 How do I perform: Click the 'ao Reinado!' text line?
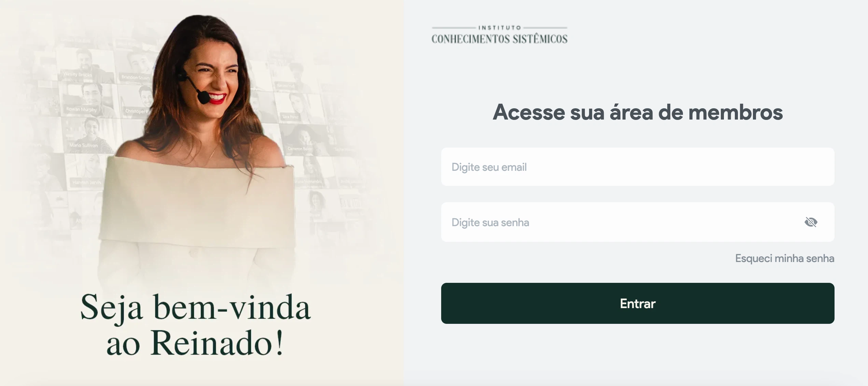click(x=195, y=343)
